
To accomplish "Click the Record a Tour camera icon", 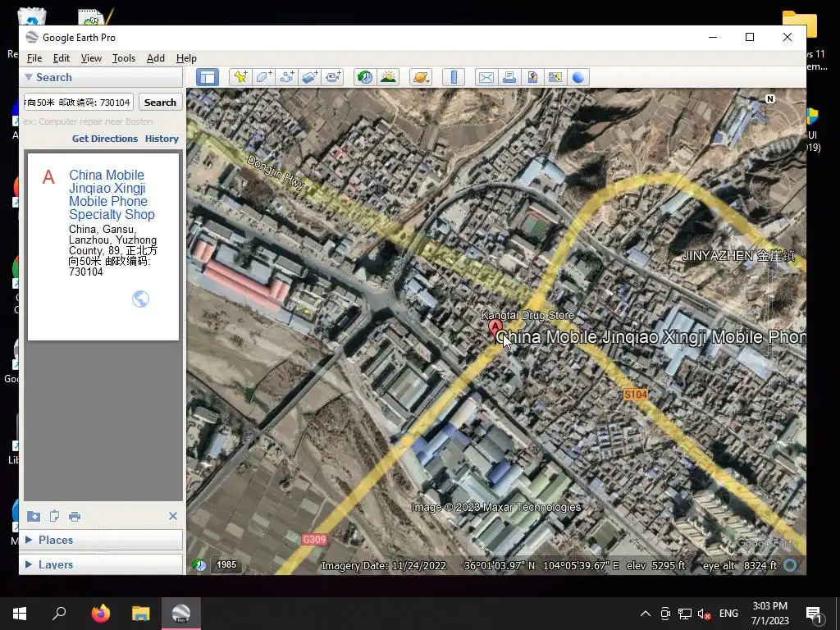I will (333, 77).
